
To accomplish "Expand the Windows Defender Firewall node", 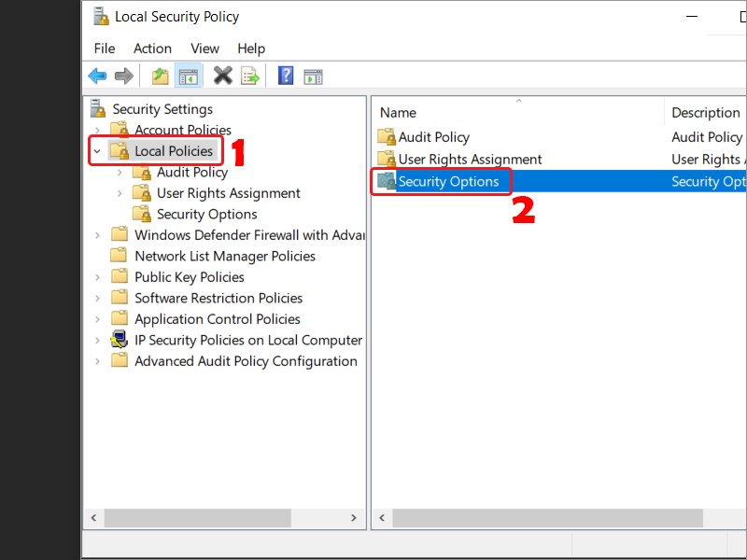I will click(97, 235).
